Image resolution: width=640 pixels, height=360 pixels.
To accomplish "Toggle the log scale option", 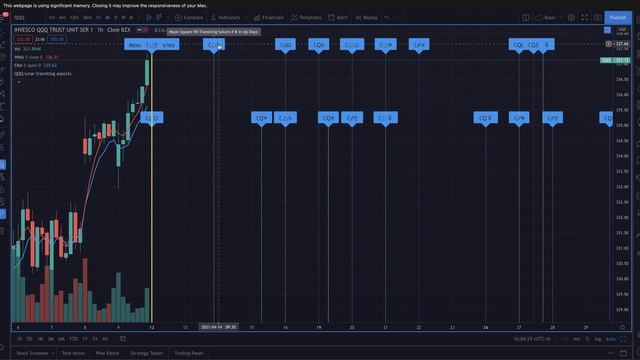I will pyautogui.click(x=598, y=339).
